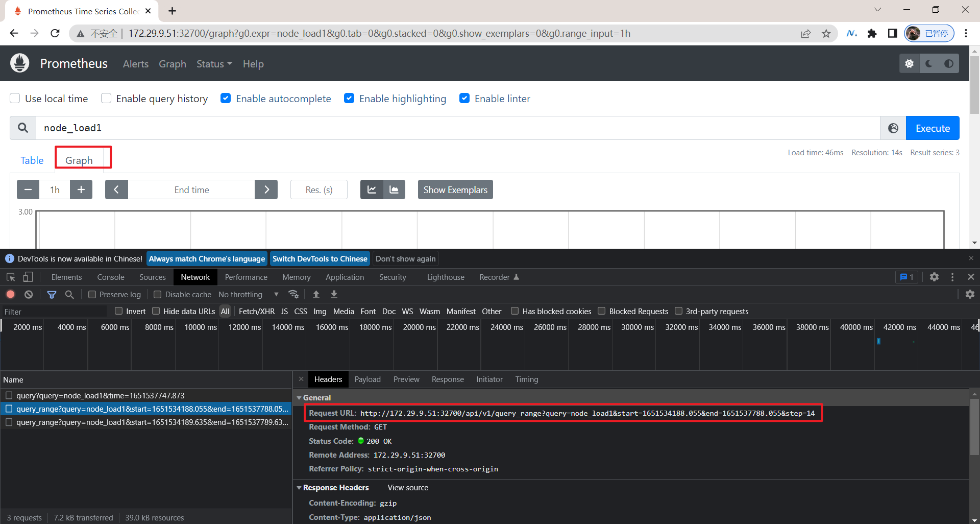Image resolution: width=980 pixels, height=524 pixels.
Task: Click the Execute button
Action: coord(933,128)
